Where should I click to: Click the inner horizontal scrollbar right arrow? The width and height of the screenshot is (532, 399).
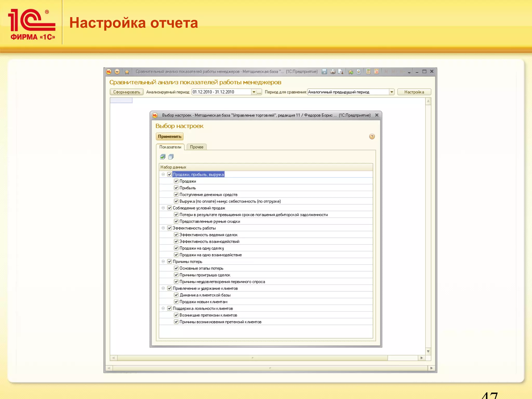click(x=422, y=358)
